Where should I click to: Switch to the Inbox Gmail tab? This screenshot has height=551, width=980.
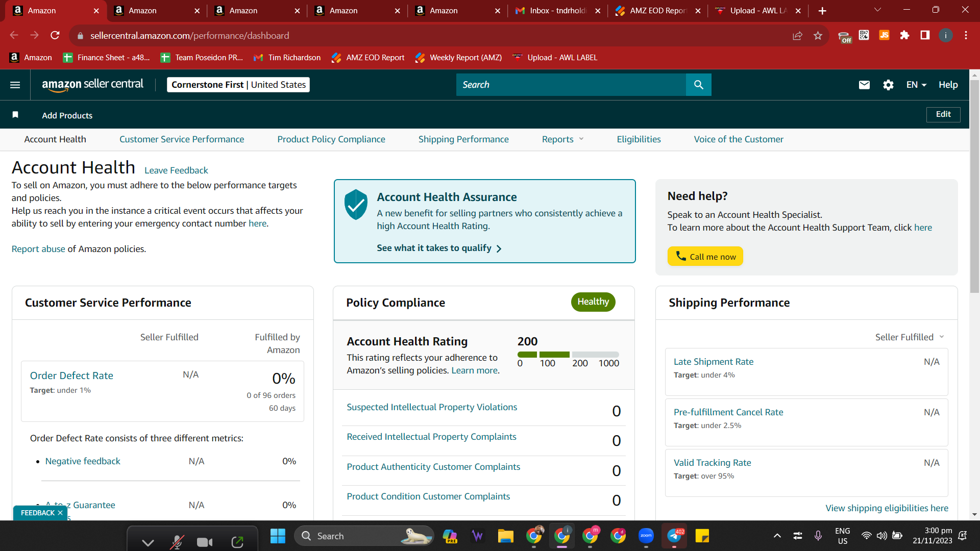(x=557, y=11)
